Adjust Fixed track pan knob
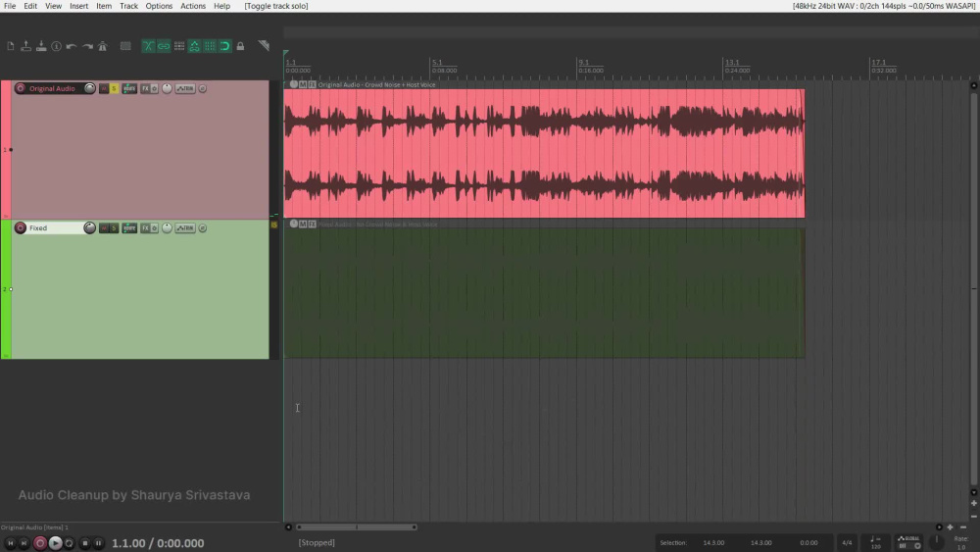The width and height of the screenshot is (980, 552). (x=167, y=228)
